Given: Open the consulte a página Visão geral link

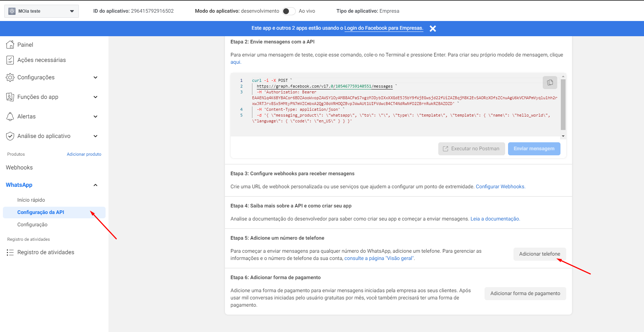Looking at the screenshot, I should tap(379, 258).
